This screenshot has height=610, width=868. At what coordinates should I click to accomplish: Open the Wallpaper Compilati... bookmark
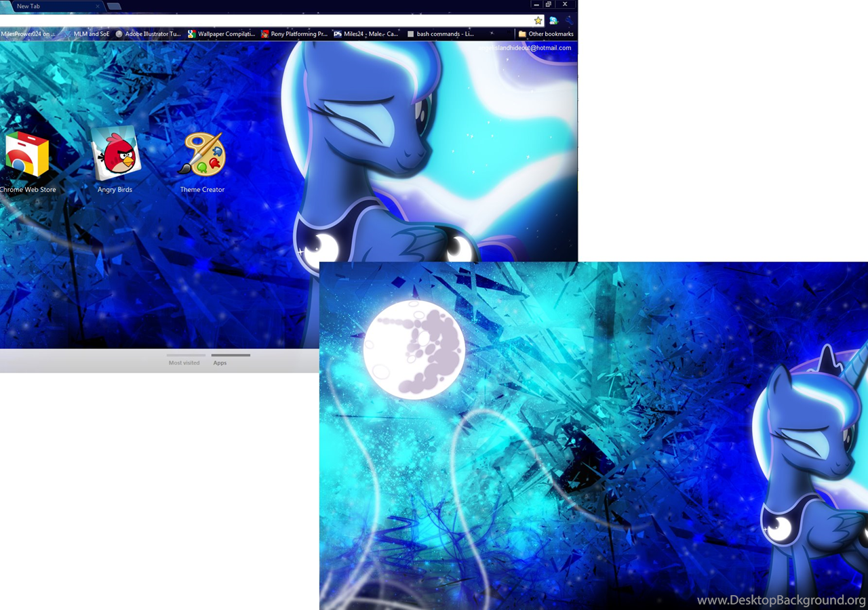click(x=222, y=34)
